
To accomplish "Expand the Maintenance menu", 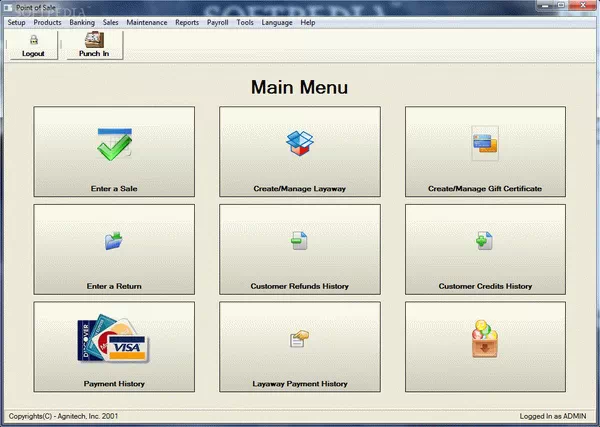I will (x=147, y=22).
